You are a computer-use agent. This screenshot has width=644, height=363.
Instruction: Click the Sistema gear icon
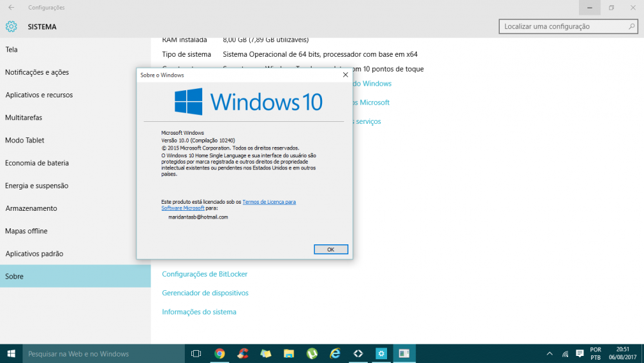[11, 26]
